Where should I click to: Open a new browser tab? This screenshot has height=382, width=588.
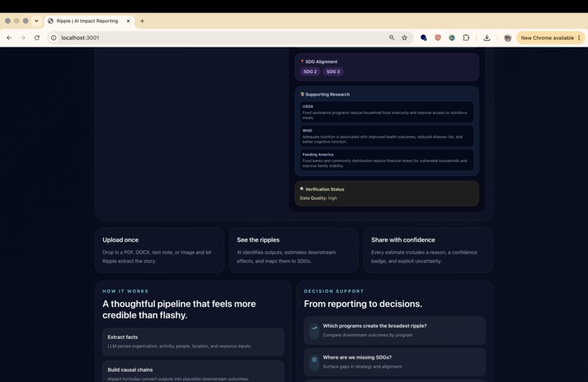[x=142, y=21]
